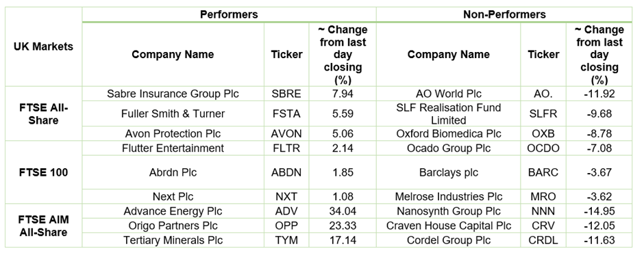Click Flutter Entertainment cell

[x=173, y=148]
